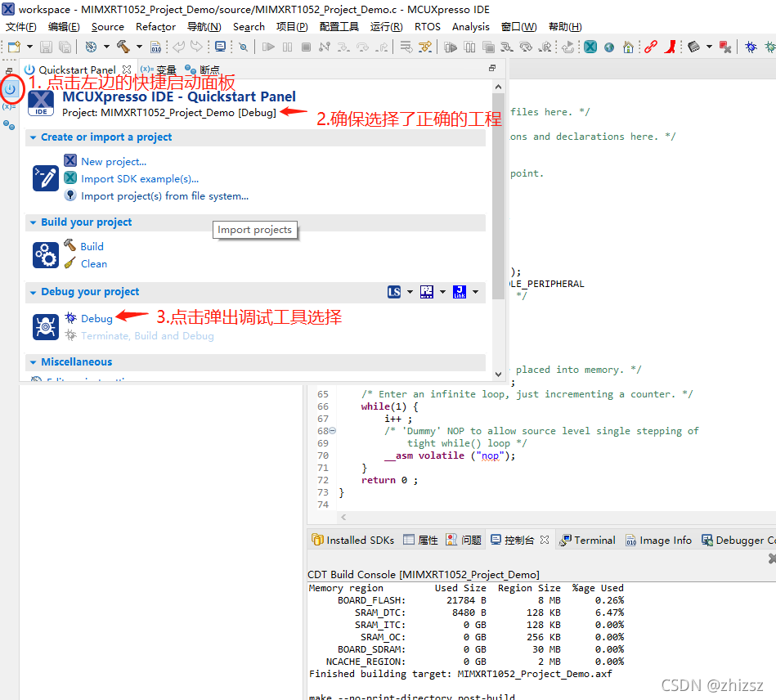Collapse the 'Debug your project' section
Image resolution: width=776 pixels, height=700 pixels.
pyautogui.click(x=34, y=292)
